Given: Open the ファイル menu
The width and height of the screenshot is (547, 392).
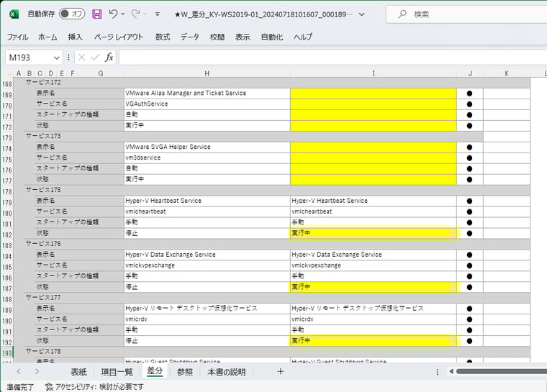Looking at the screenshot, I should pos(17,37).
